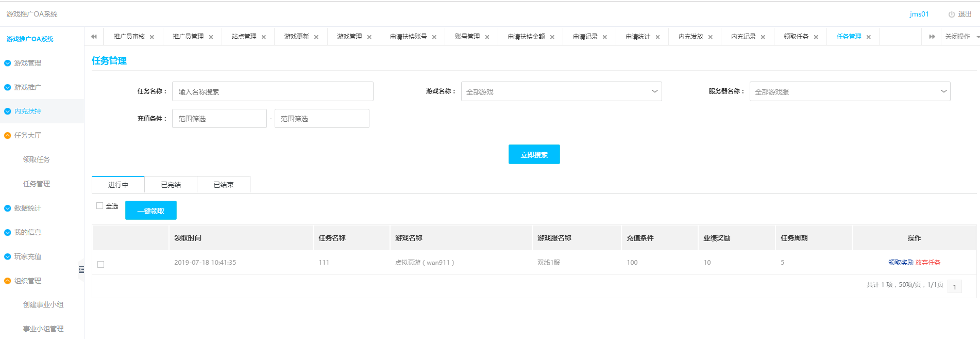Close the 推广员审核 tab
The width and height of the screenshot is (980, 339).
point(152,37)
